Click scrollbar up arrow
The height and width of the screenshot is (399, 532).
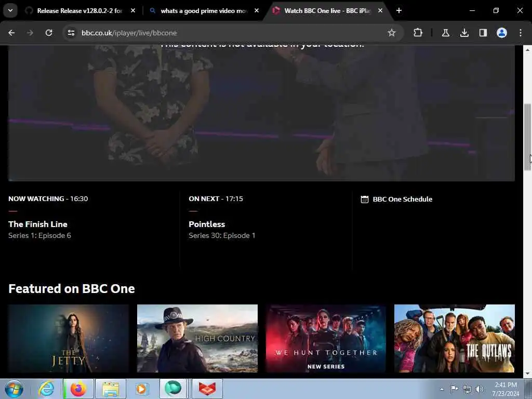[x=528, y=49]
